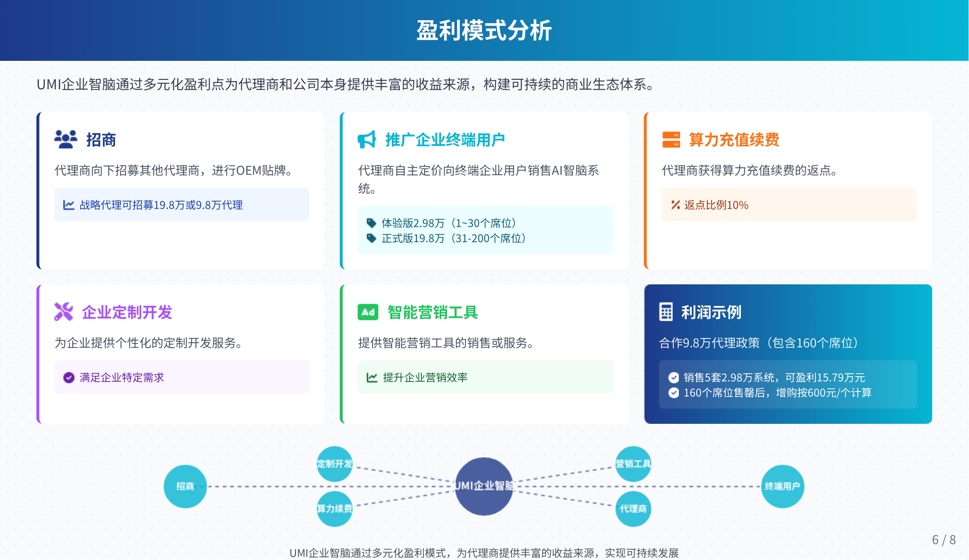Click the text 提供智能营销工具的销售或服务

[x=446, y=343]
